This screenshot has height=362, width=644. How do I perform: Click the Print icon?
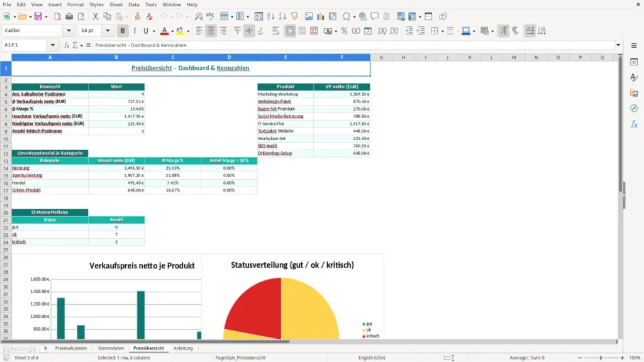point(69,16)
